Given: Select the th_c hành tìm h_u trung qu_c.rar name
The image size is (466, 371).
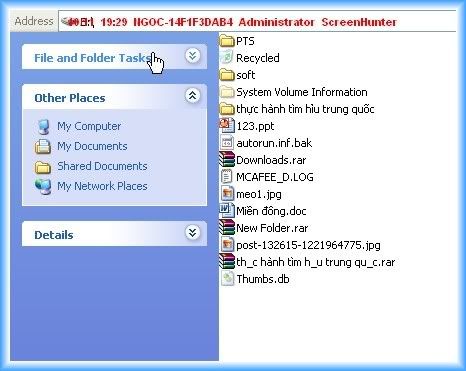Looking at the screenshot, I should (x=316, y=262).
